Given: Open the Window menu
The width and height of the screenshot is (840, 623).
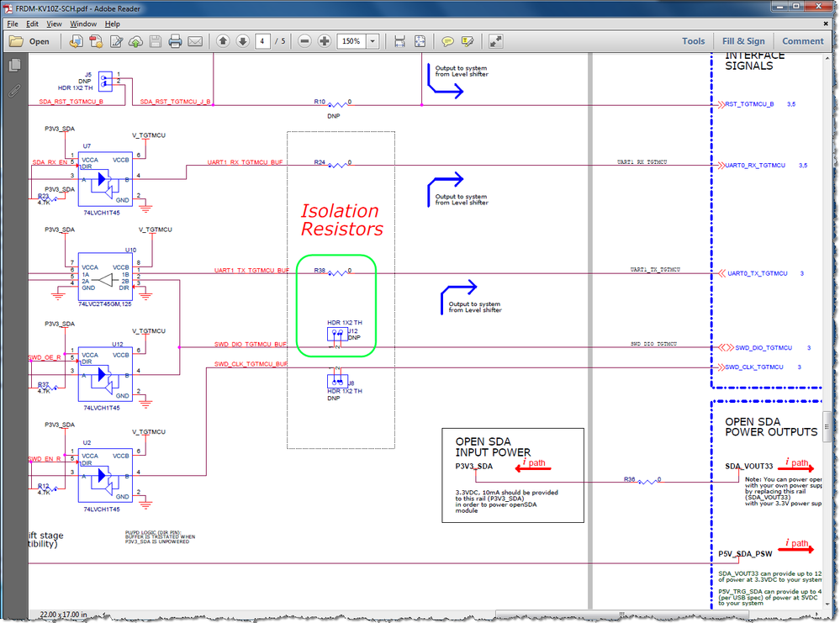Looking at the screenshot, I should click(84, 24).
